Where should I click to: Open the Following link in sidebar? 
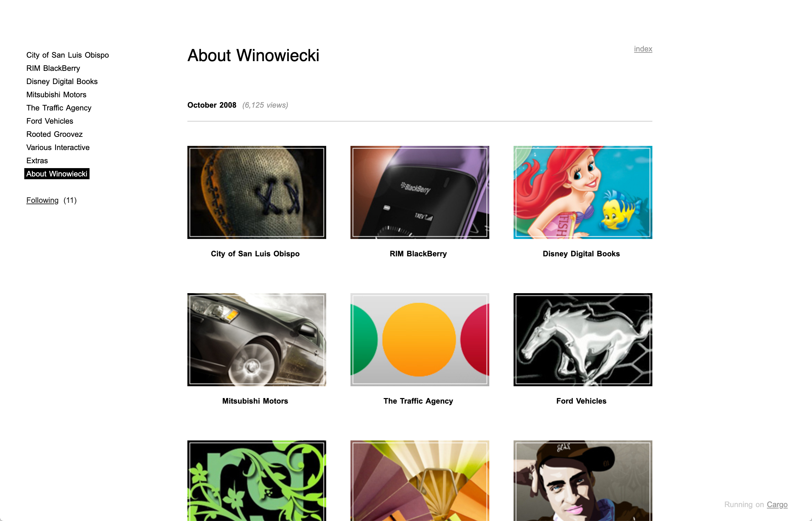(42, 200)
